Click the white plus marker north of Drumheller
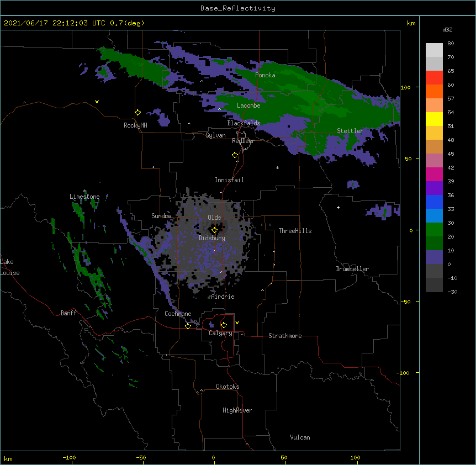This screenshot has width=476, height=465. [x=338, y=207]
